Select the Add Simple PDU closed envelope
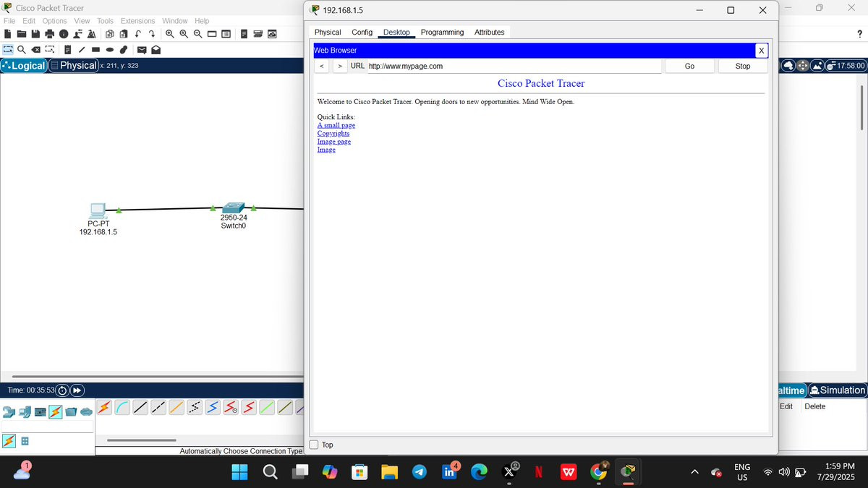The height and width of the screenshot is (488, 868). coord(142,49)
